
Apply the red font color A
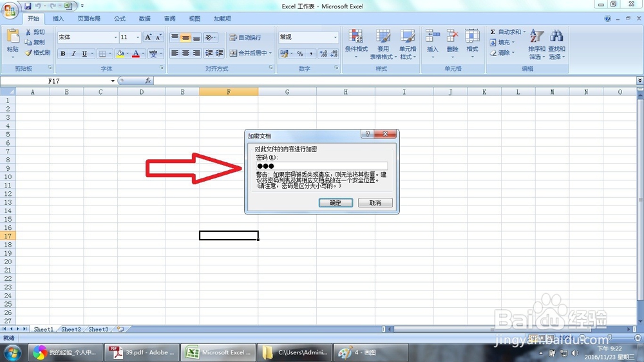click(135, 53)
